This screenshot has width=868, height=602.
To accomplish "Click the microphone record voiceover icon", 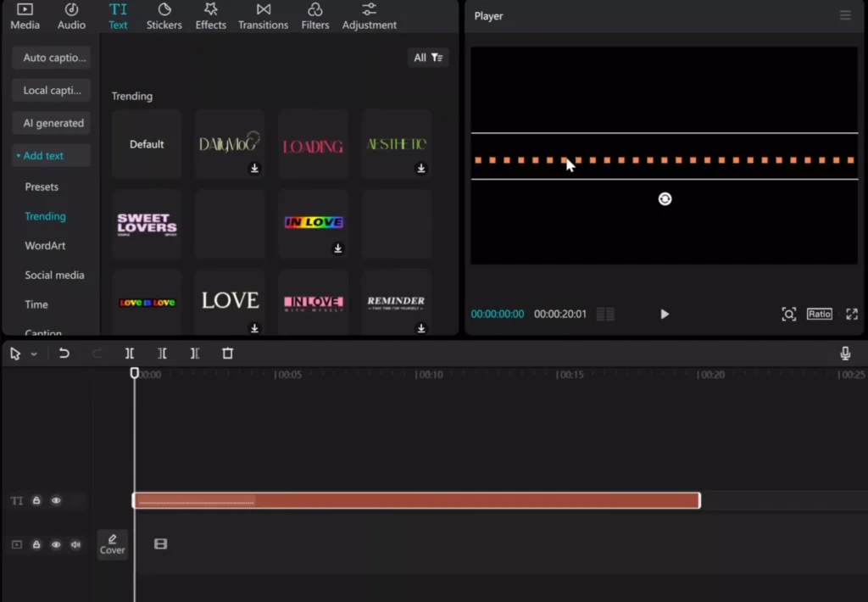I will (845, 354).
